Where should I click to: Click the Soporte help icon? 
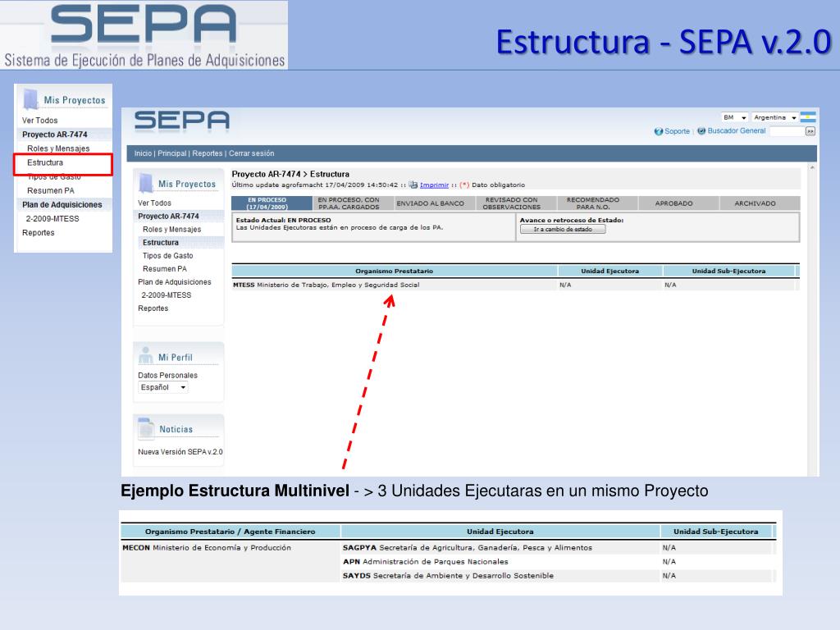tap(659, 131)
